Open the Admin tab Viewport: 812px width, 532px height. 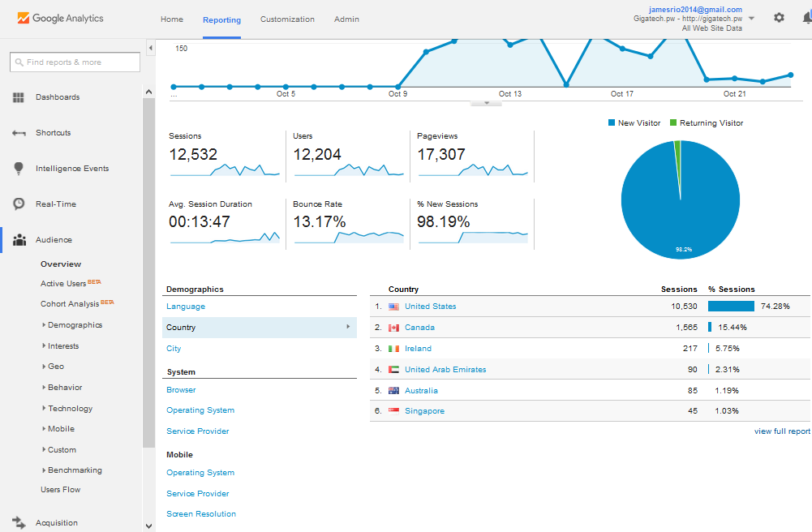coord(346,19)
